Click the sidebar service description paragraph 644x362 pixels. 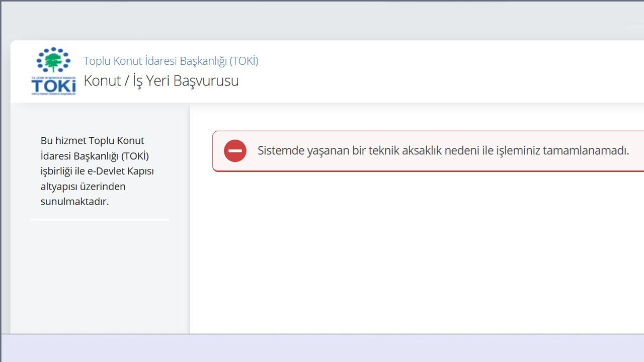[97, 171]
